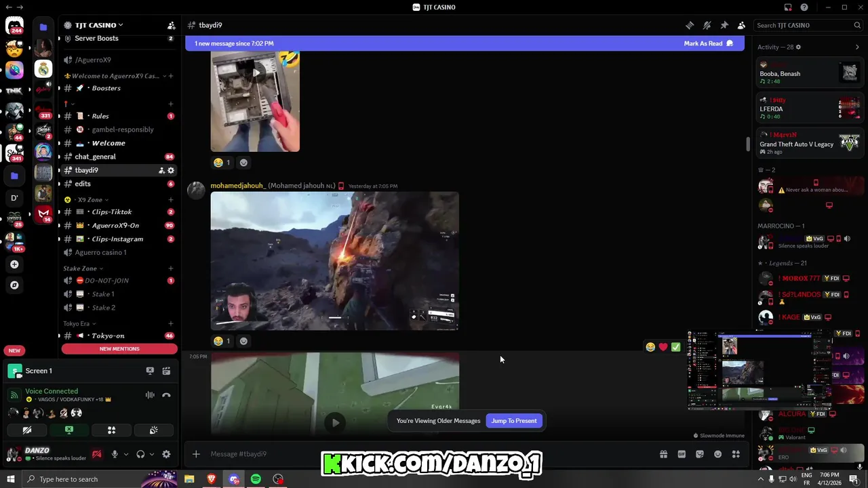Open the GIF picker
The width and height of the screenshot is (868, 488).
pos(682,454)
